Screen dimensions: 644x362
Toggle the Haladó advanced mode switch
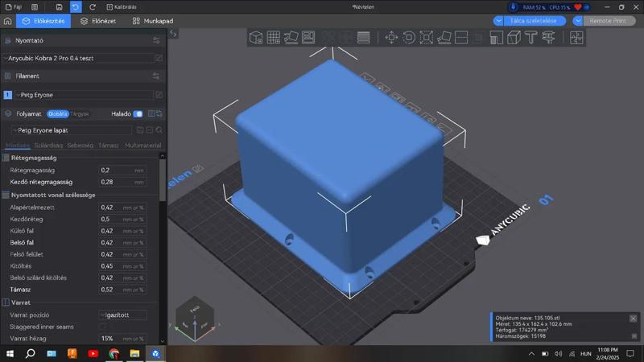coord(138,113)
